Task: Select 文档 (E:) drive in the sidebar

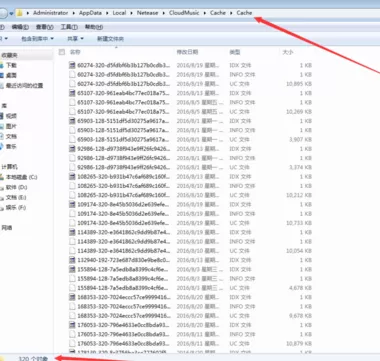Action: coord(16,197)
